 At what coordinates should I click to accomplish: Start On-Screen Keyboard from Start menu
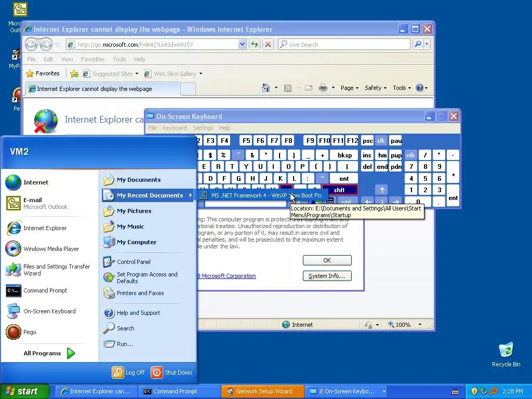coord(49,311)
